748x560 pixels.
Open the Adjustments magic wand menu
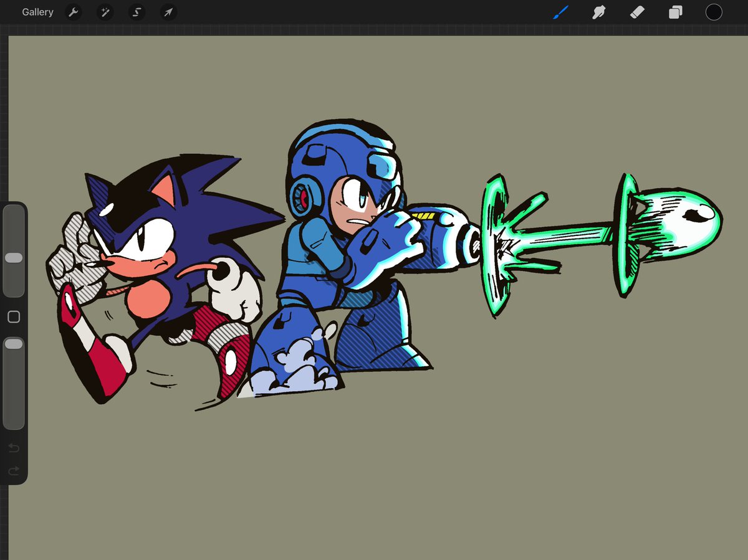coord(105,12)
